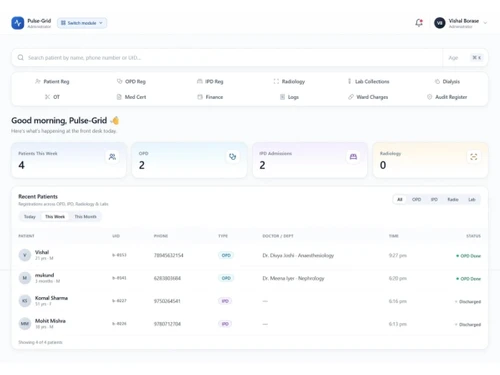The height and width of the screenshot is (375, 500).
Task: Click the Patient Reg person icon
Action: 38,81
